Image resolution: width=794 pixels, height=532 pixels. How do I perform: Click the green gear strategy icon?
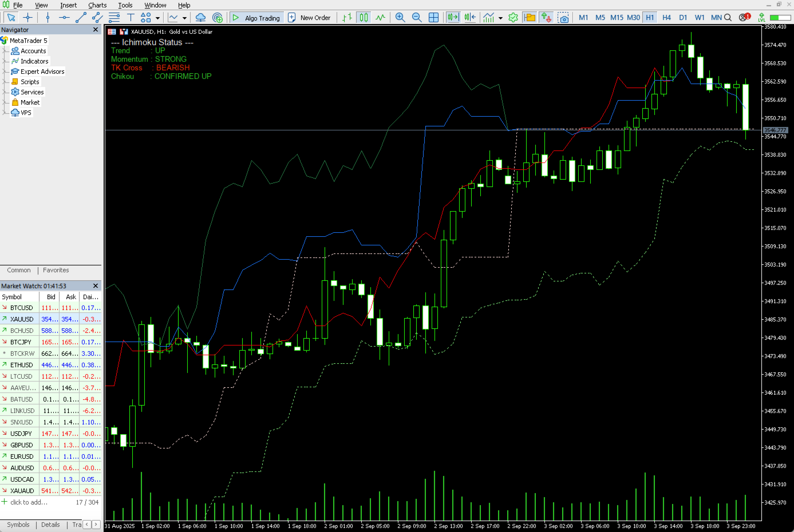(x=513, y=18)
